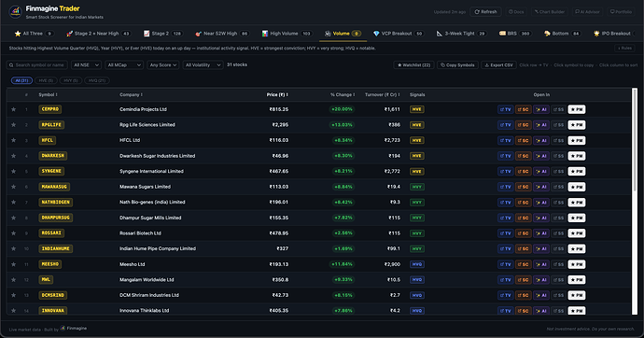Click PM button on the MEESHO row
The height and width of the screenshot is (338, 644).
click(577, 264)
